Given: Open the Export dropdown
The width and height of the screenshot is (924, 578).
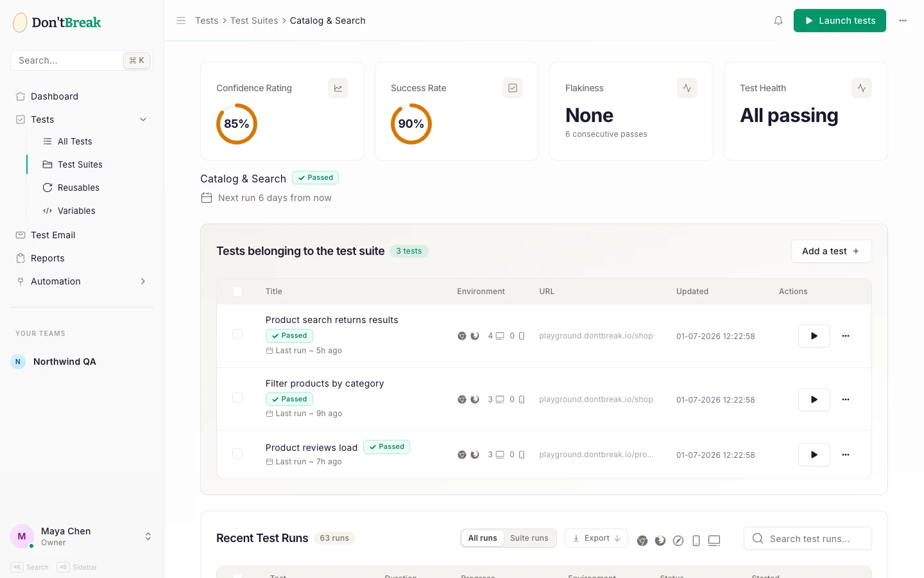Looking at the screenshot, I should click(597, 538).
